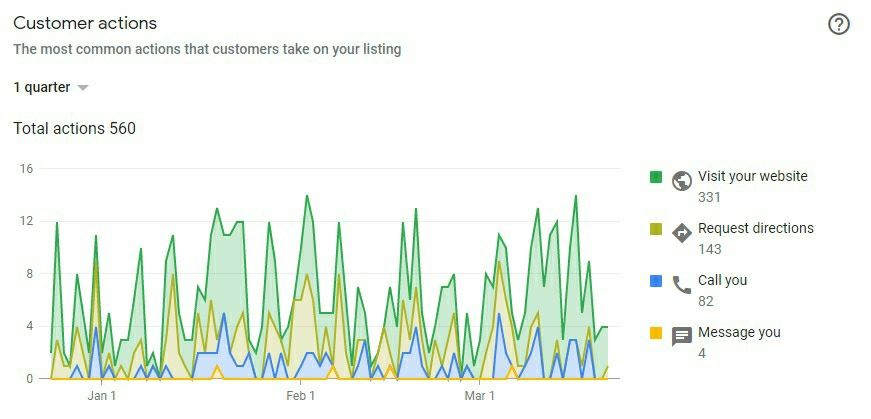The height and width of the screenshot is (419, 871).
Task: Select the Message you legend label
Action: click(739, 332)
